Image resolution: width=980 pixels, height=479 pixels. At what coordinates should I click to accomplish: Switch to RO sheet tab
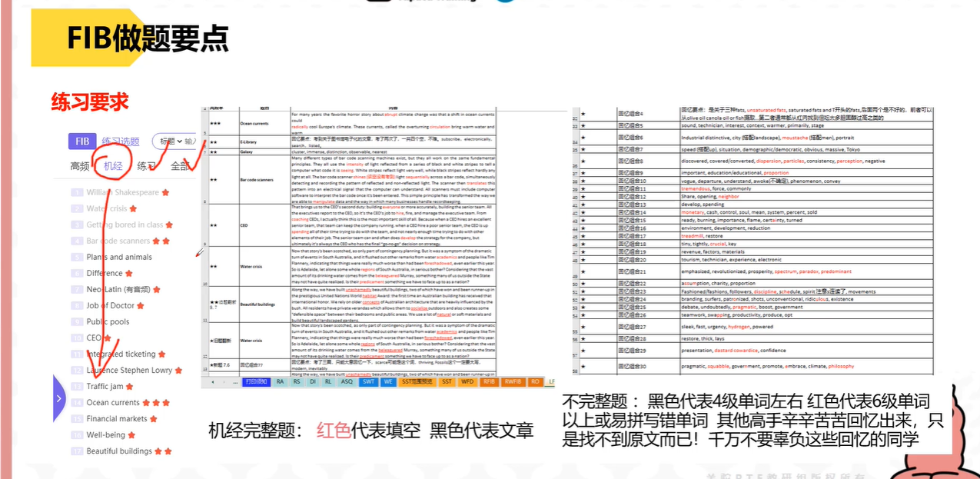coord(534,381)
